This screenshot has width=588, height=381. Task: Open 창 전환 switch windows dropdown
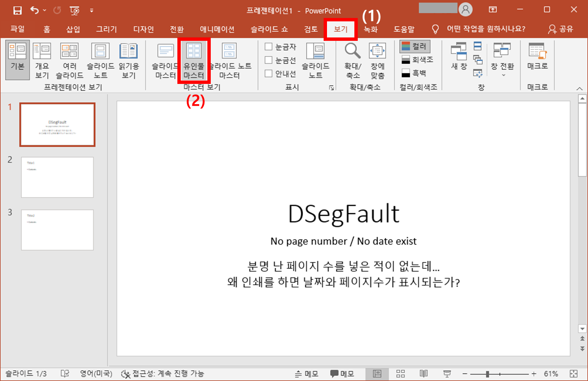[502, 59]
